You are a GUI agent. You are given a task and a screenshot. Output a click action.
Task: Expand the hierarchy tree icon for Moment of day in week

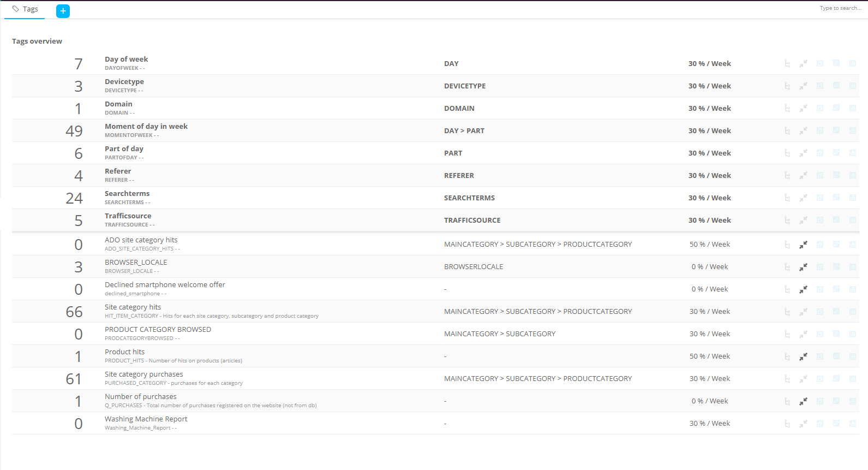pos(787,130)
